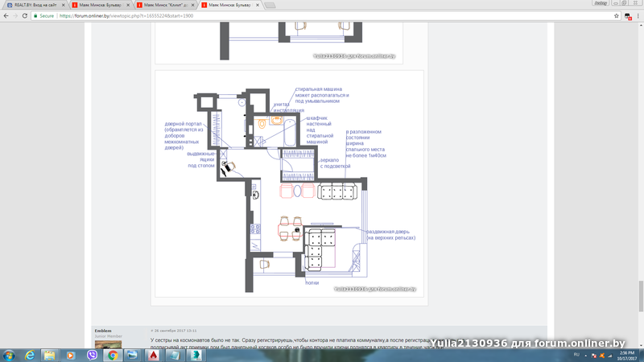Open AutoCAD from the taskbar
644x362 pixels.
[154, 356]
